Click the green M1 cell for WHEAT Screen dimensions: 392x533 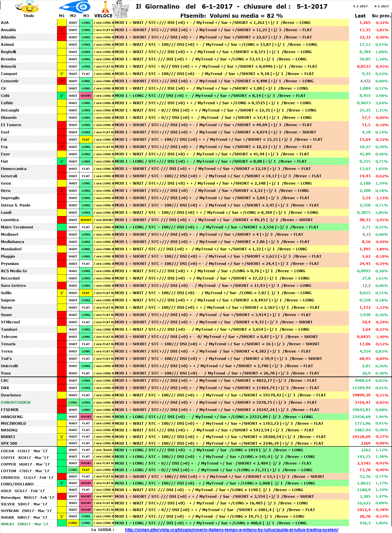tap(62, 523)
